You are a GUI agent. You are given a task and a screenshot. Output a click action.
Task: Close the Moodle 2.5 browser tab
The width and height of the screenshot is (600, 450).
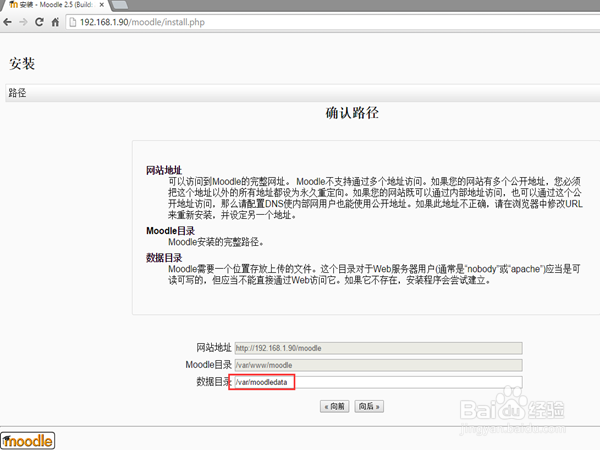pyautogui.click(x=101, y=5)
